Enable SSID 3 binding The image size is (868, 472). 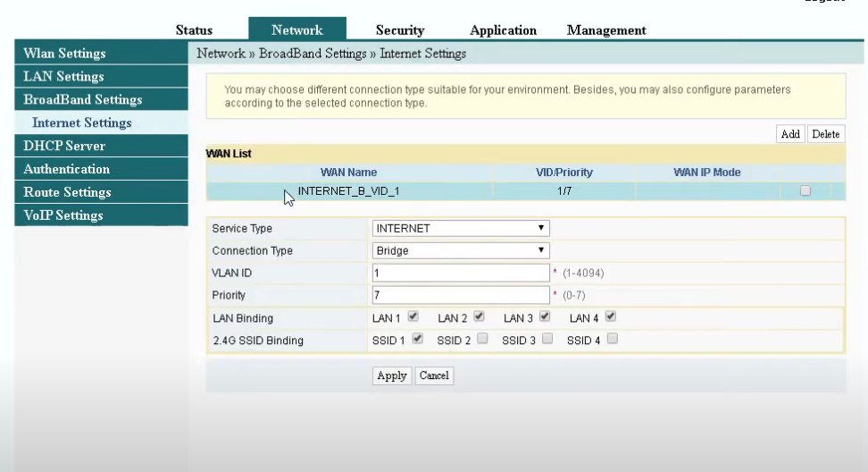pyautogui.click(x=547, y=339)
